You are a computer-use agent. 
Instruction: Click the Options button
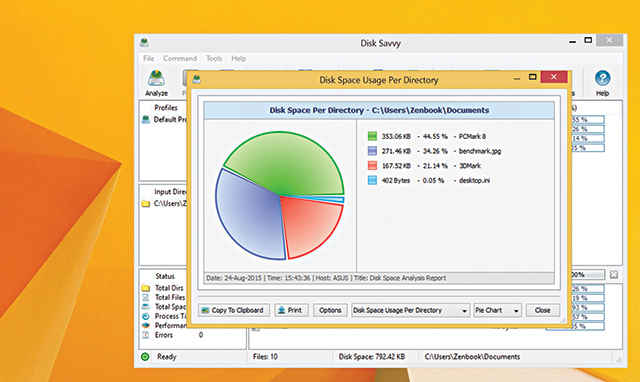click(330, 311)
